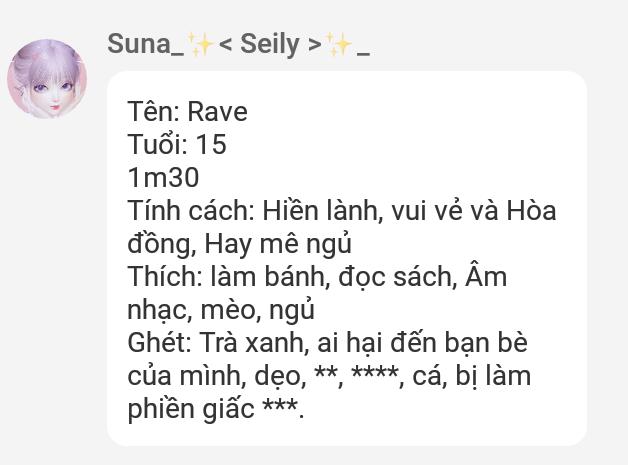Click the trailing underscore after the second sparkle
The image size is (628, 465).
362,47
